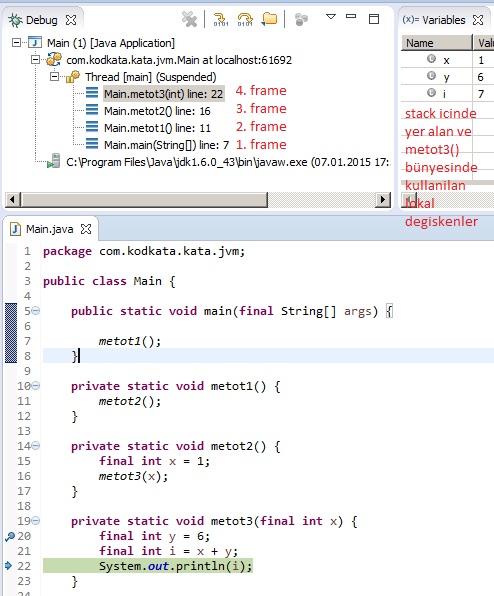
Task: Open the Debug view menu triangle
Action: click(331, 16)
